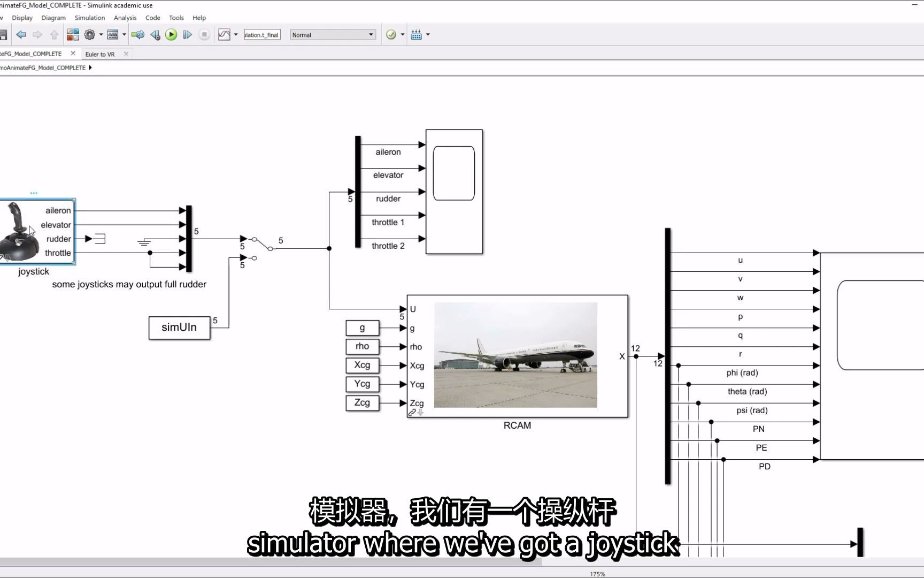Switch to the Euler to VR tab
This screenshot has height=578, width=924.
100,54
